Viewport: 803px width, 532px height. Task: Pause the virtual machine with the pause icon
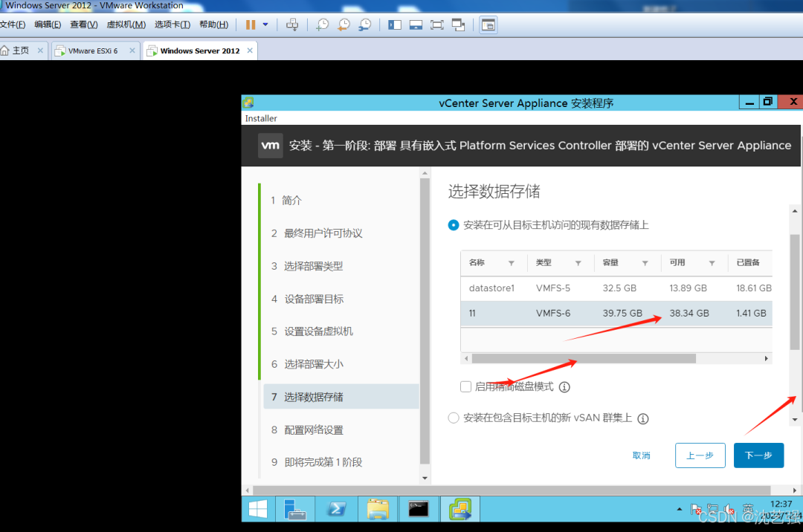[251, 25]
